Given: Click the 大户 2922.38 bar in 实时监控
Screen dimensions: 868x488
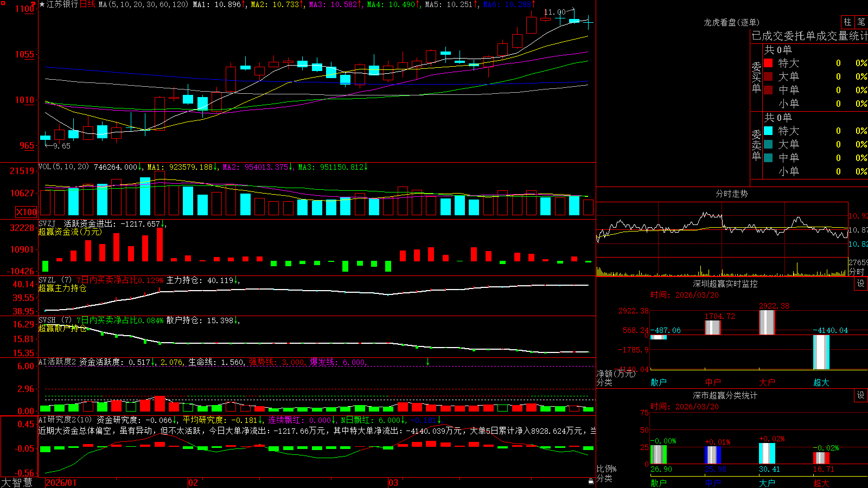Looking at the screenshot, I should [767, 322].
